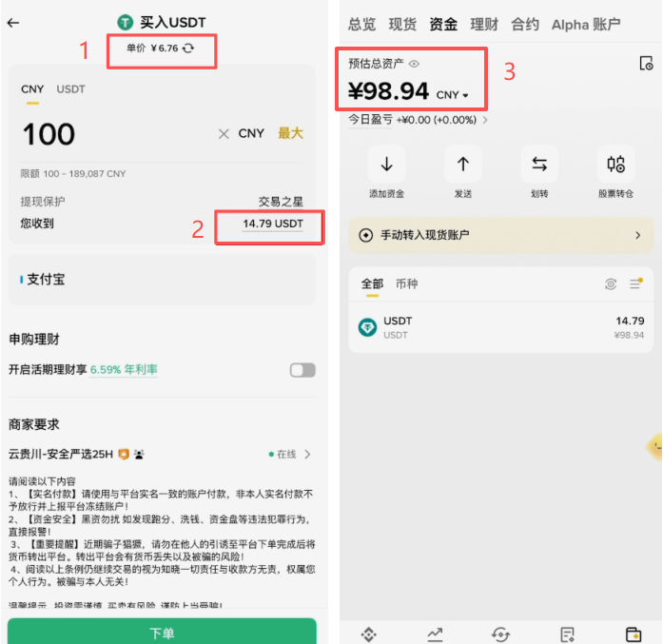Open merchant badge icon next to 云贵川-安全严选25H
Viewport: 663px width, 644px height.
pyautogui.click(x=124, y=454)
